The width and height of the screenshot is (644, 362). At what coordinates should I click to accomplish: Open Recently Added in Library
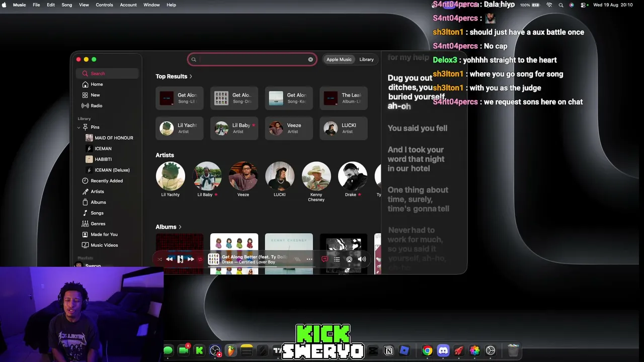[x=107, y=180]
